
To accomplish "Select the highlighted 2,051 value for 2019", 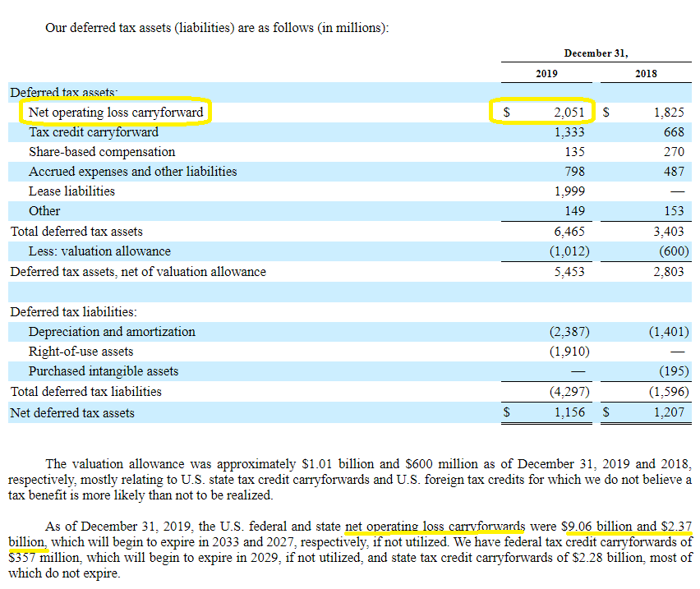I will [569, 112].
